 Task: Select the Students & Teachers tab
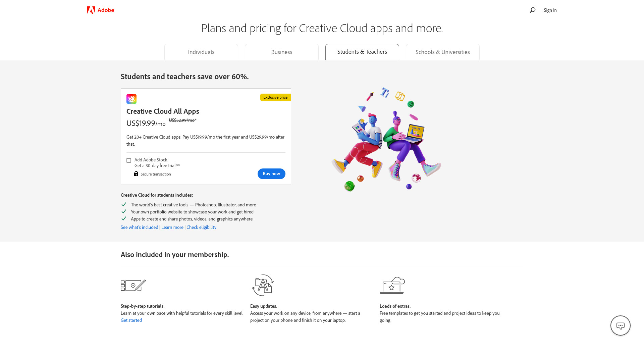pyautogui.click(x=362, y=52)
